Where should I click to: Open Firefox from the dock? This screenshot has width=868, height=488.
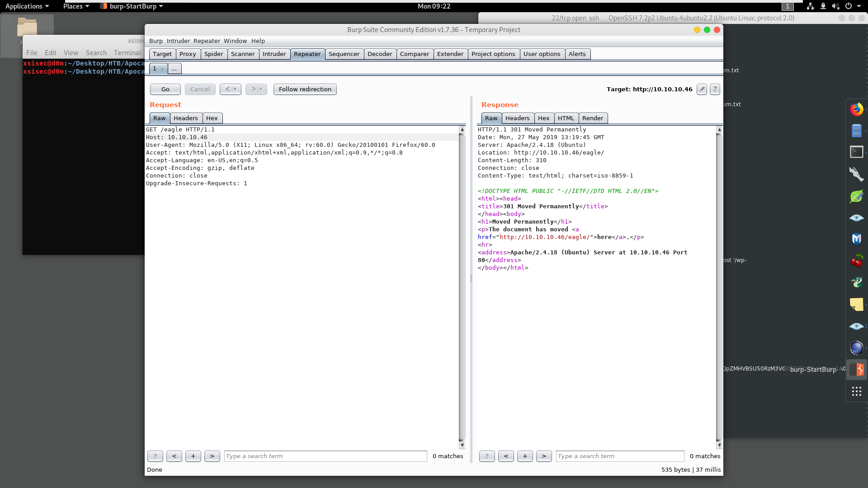pyautogui.click(x=856, y=109)
